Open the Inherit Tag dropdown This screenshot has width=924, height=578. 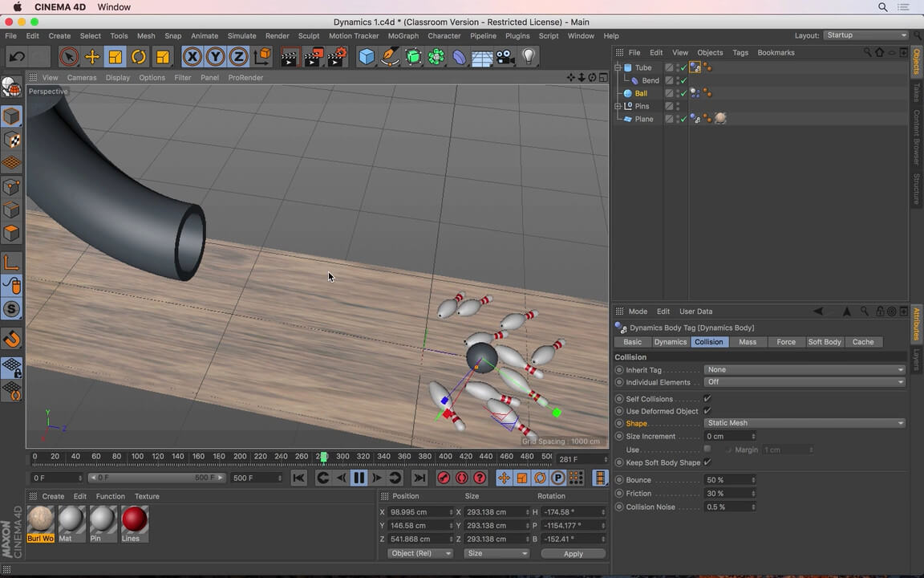click(804, 369)
